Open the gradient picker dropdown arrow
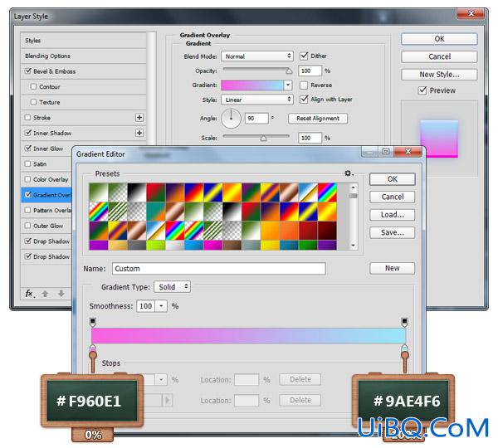498x448 pixels. click(288, 85)
